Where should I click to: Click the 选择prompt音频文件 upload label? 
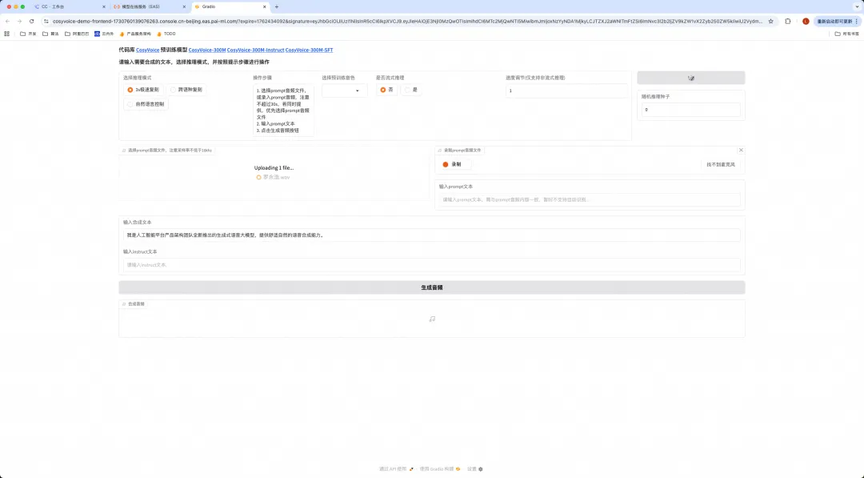(x=168, y=150)
